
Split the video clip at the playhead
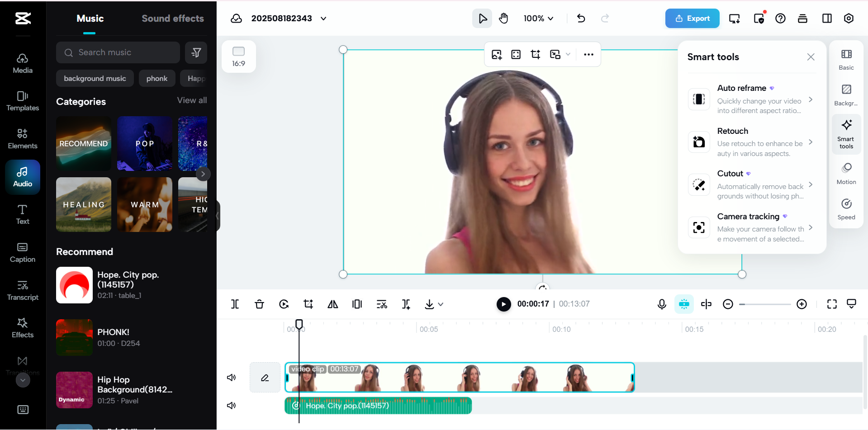pyautogui.click(x=235, y=304)
